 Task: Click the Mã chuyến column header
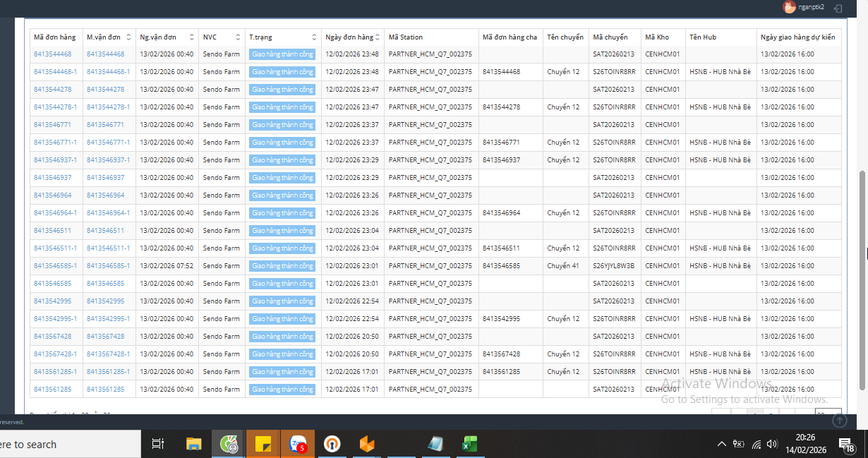coord(610,37)
